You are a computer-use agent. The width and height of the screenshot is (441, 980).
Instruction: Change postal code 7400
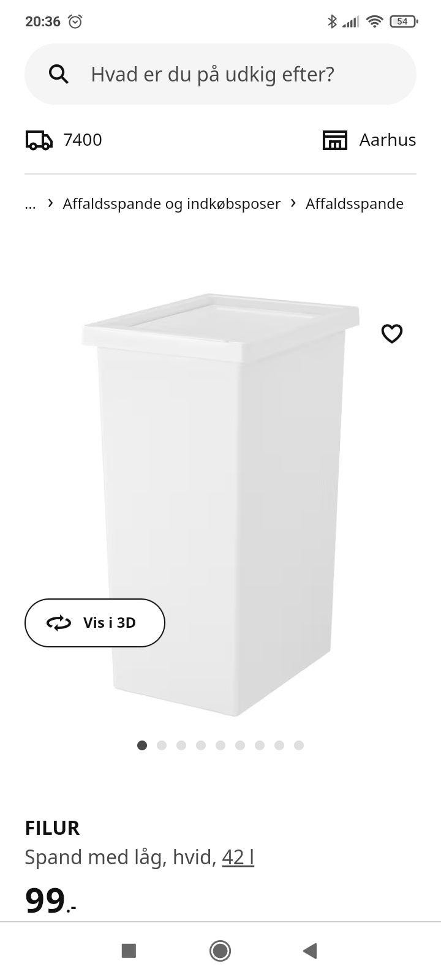coord(83,140)
